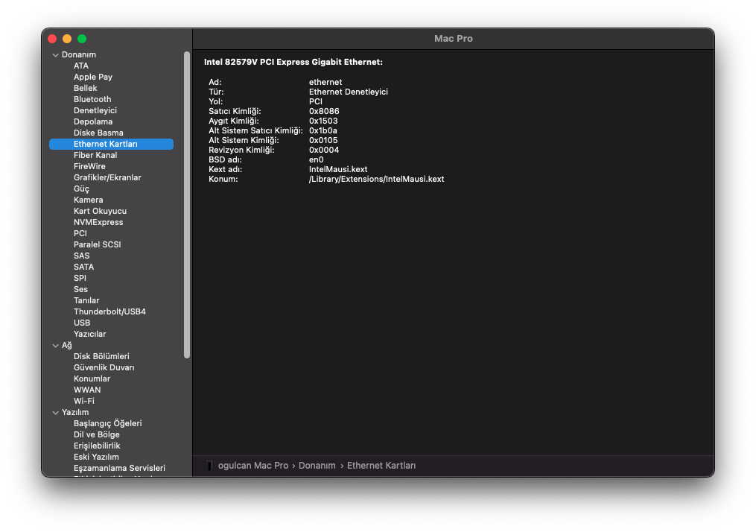Image resolution: width=756 pixels, height=532 pixels.
Task: Select Güvenlik Duvarı item
Action: [104, 367]
